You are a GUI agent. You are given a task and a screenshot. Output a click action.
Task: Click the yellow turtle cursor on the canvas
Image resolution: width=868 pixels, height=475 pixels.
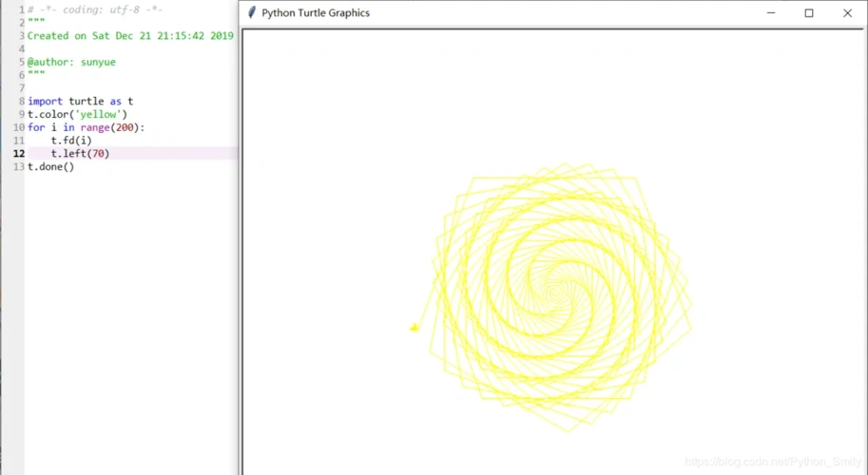(x=415, y=328)
